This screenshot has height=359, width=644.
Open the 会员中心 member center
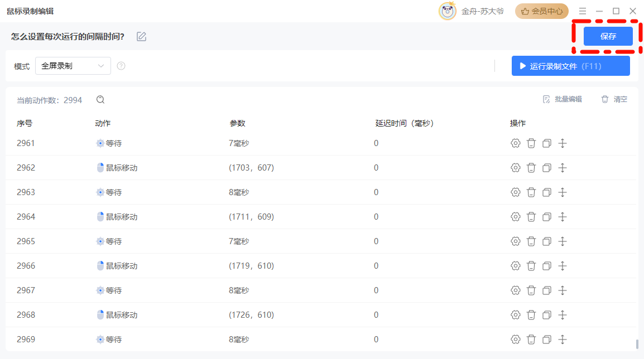coord(541,11)
